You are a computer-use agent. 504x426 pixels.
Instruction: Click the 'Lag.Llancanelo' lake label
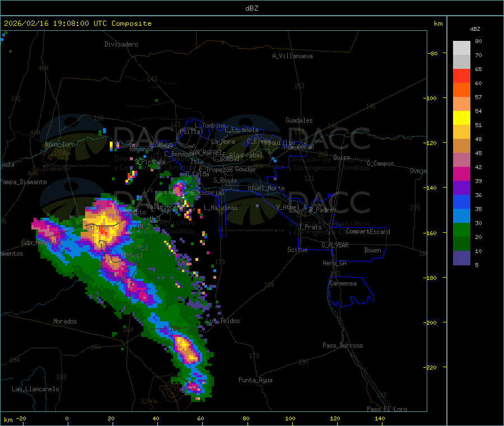36,389
